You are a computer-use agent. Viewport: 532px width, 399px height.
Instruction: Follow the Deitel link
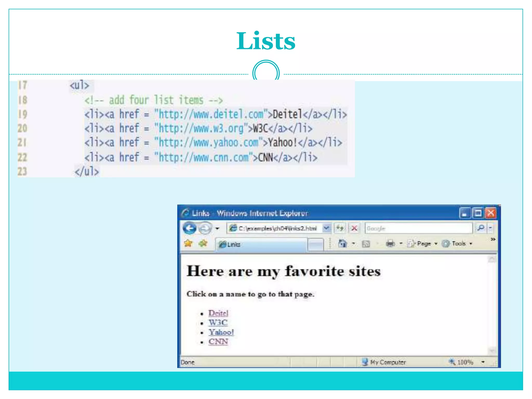218,313
